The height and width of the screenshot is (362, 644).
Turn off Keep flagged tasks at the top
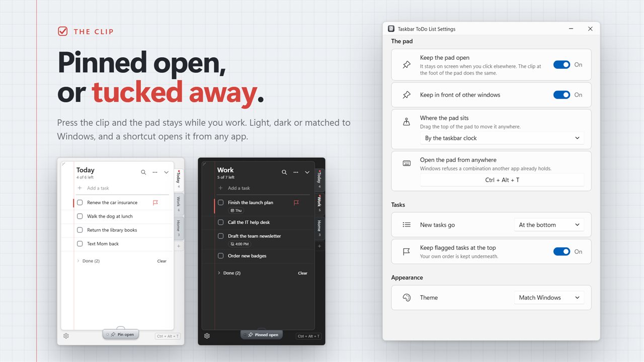pyautogui.click(x=561, y=251)
